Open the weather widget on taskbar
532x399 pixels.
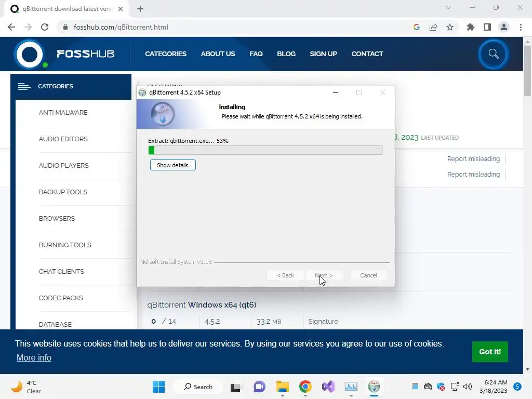(x=26, y=387)
